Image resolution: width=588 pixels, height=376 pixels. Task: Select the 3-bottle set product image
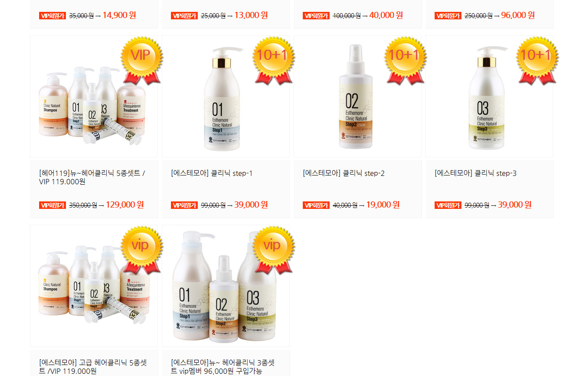225,286
